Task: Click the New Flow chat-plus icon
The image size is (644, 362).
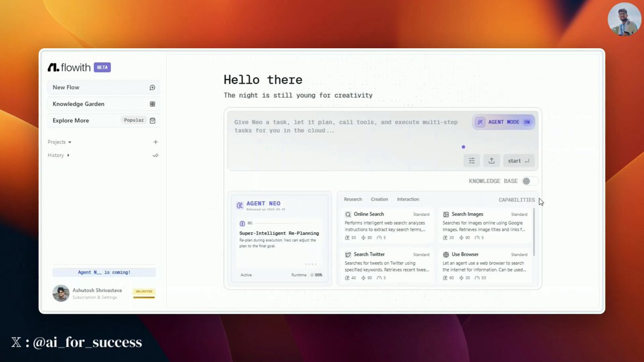Action: [152, 87]
